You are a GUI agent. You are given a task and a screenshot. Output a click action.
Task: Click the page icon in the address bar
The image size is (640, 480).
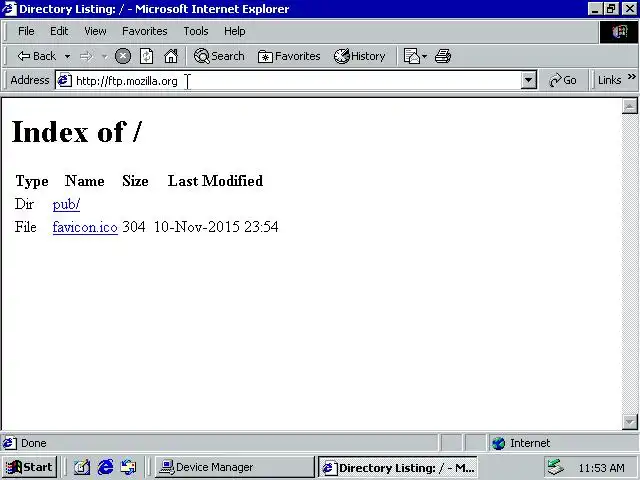64,80
